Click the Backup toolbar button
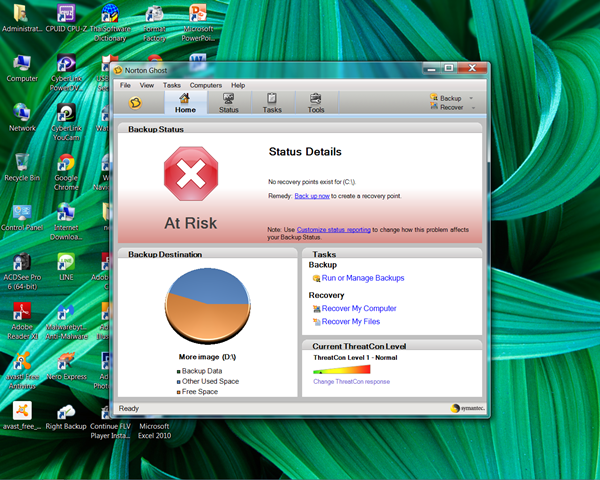 click(446, 98)
